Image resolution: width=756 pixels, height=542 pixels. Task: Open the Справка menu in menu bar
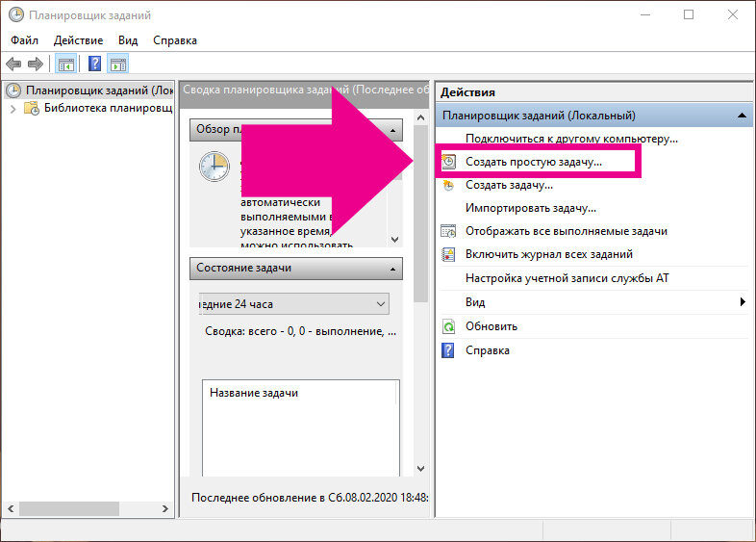pyautogui.click(x=175, y=40)
